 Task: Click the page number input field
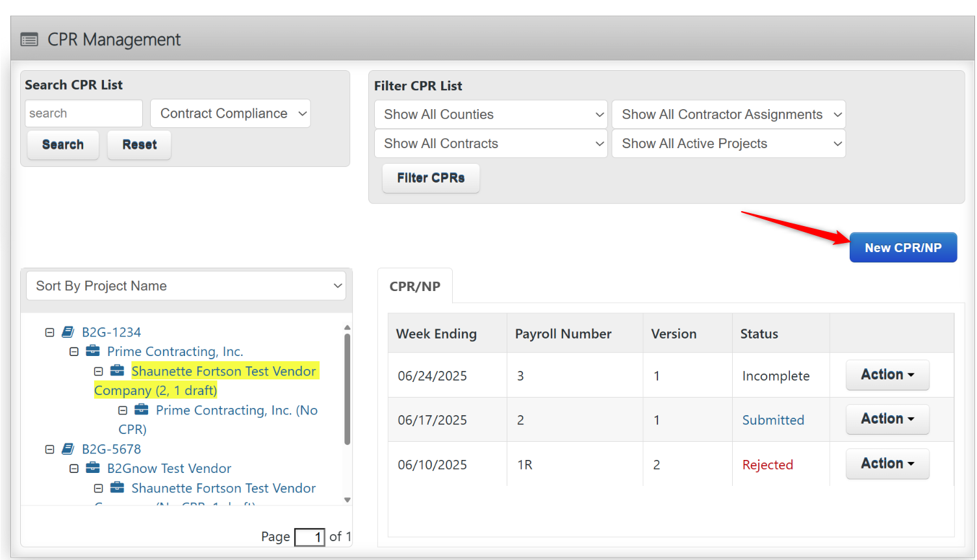[310, 537]
